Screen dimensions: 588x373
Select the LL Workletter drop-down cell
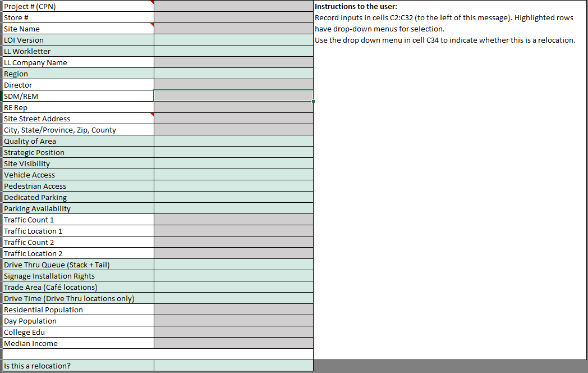(233, 51)
